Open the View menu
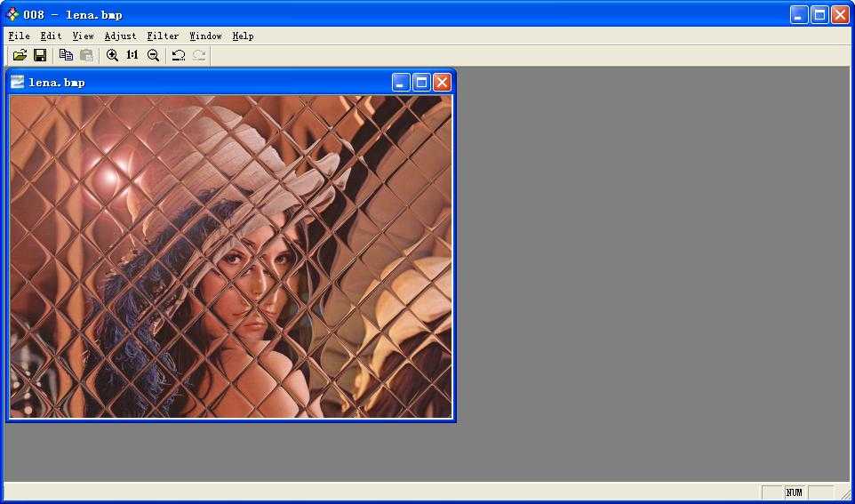Image resolution: width=855 pixels, height=504 pixels. tap(83, 36)
